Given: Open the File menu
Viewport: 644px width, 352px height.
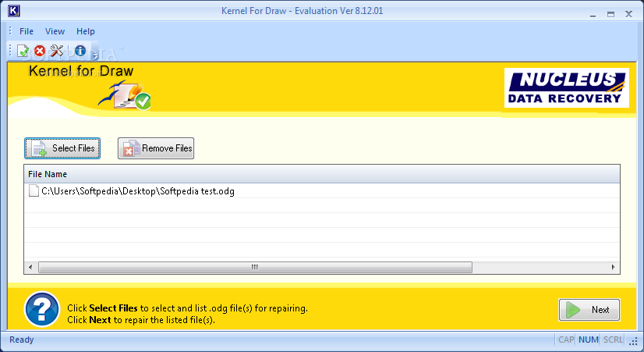Looking at the screenshot, I should pos(27,31).
